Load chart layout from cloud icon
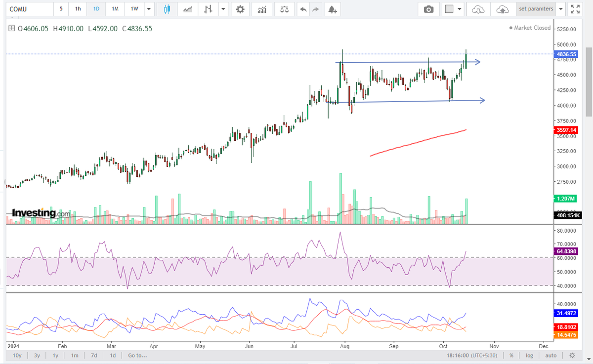Image resolution: width=593 pixels, height=364 pixels. 478,9
